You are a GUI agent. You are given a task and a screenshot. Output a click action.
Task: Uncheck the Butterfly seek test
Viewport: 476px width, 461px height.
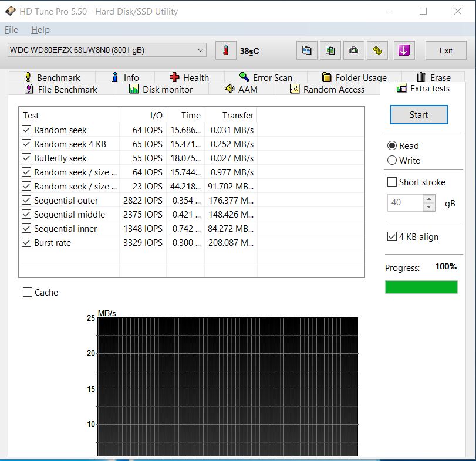(26, 158)
